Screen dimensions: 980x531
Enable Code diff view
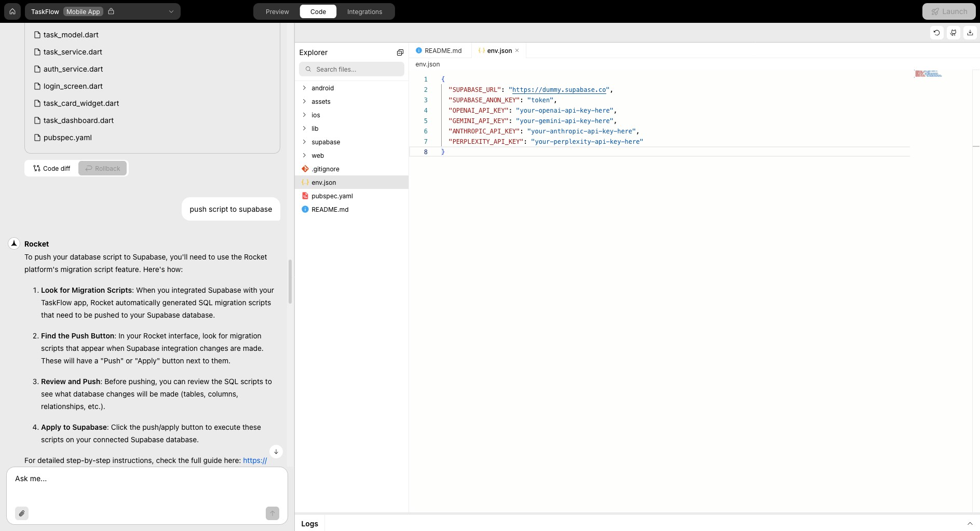coord(51,168)
